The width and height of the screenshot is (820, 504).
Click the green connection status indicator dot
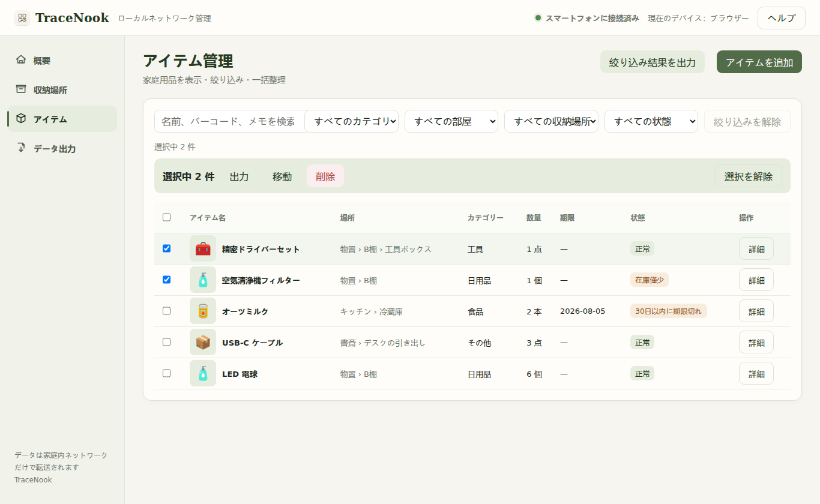tap(538, 18)
